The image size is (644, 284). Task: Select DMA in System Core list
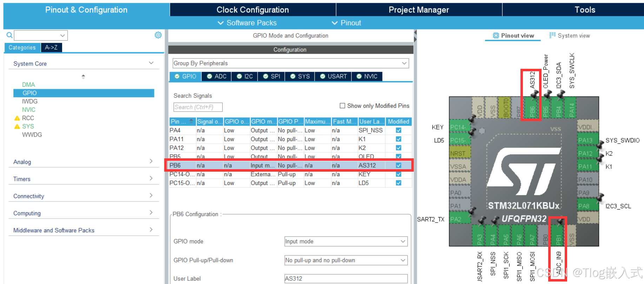28,85
